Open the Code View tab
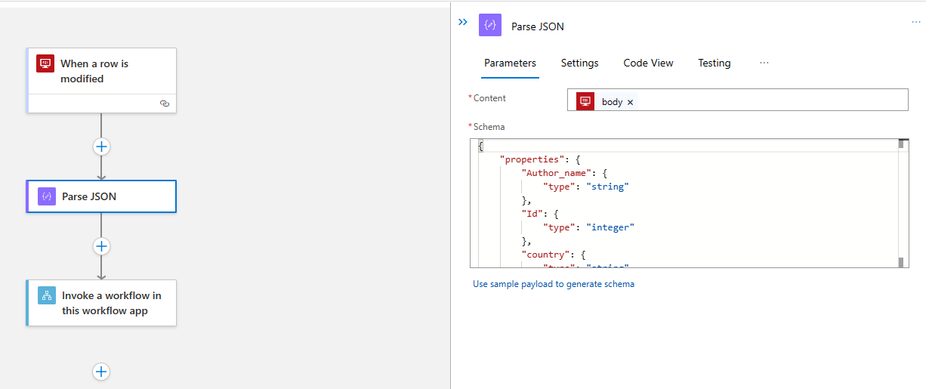Image resolution: width=929 pixels, height=389 pixels. click(x=648, y=63)
